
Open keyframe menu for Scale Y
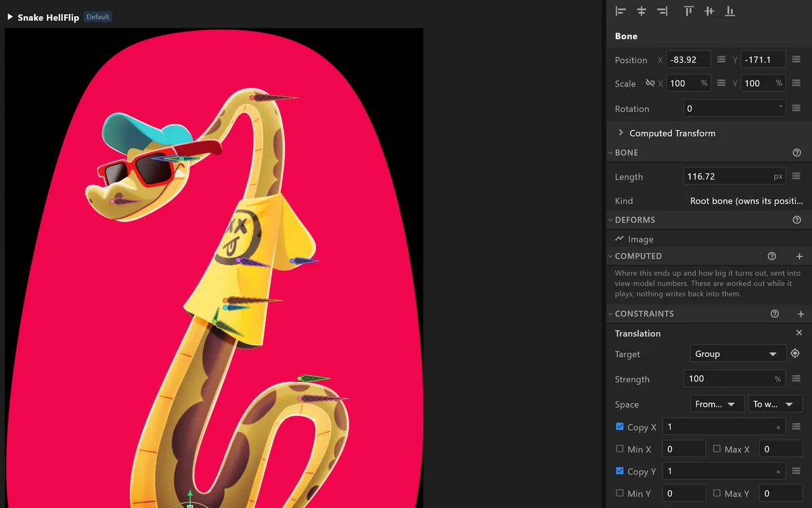click(796, 83)
